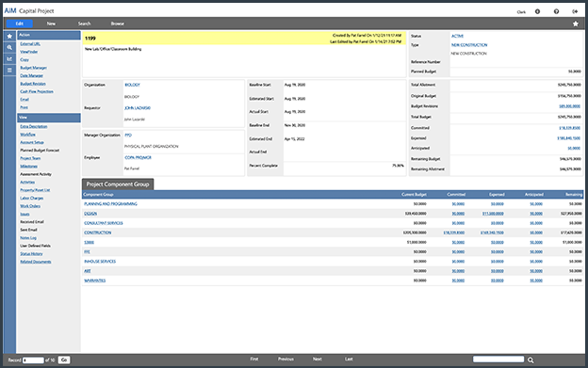Click the logout icon at top right
The image size is (588, 368).
pos(575,11)
